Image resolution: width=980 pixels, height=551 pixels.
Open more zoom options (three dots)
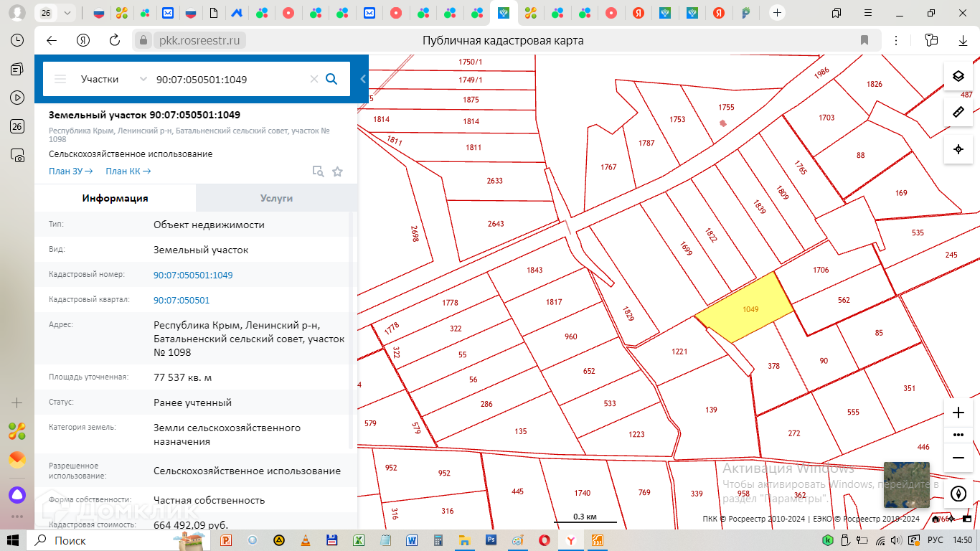tap(958, 435)
